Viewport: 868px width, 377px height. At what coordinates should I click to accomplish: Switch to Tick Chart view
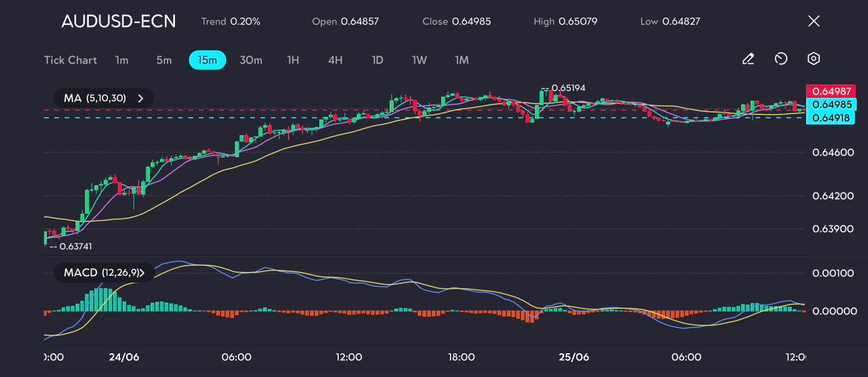point(71,60)
